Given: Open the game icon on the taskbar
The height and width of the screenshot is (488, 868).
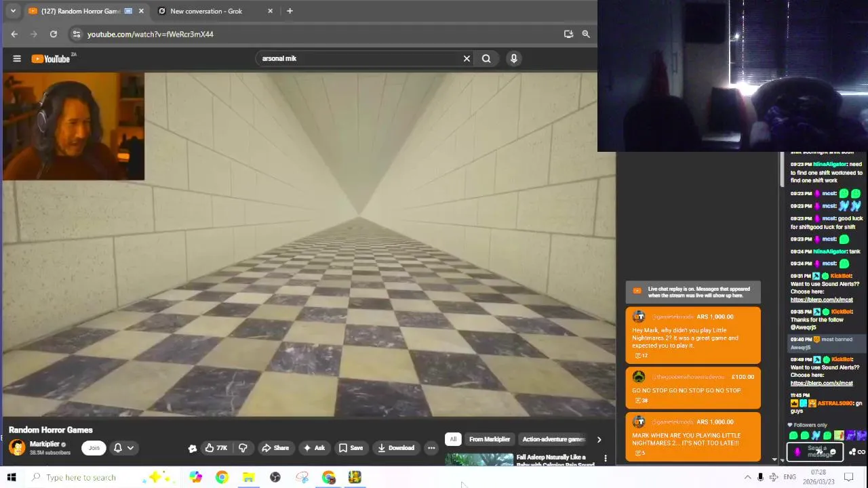Looking at the screenshot, I should pos(355,477).
